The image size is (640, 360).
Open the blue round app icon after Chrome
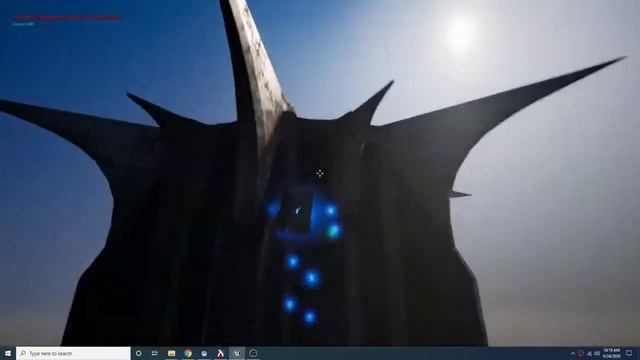[x=204, y=353]
